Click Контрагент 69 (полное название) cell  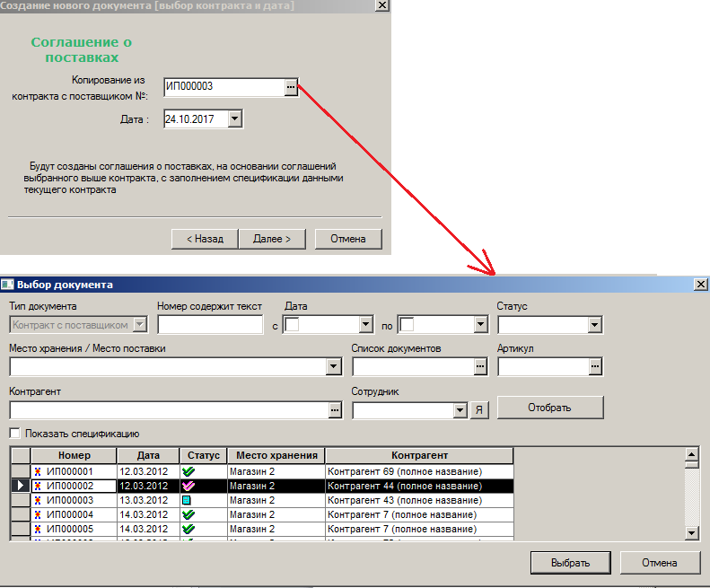coord(419,471)
